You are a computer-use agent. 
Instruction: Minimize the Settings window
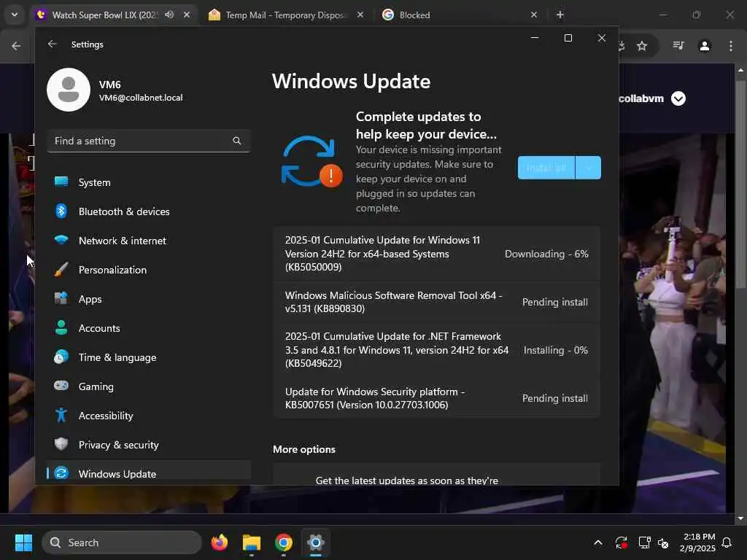pyautogui.click(x=535, y=38)
